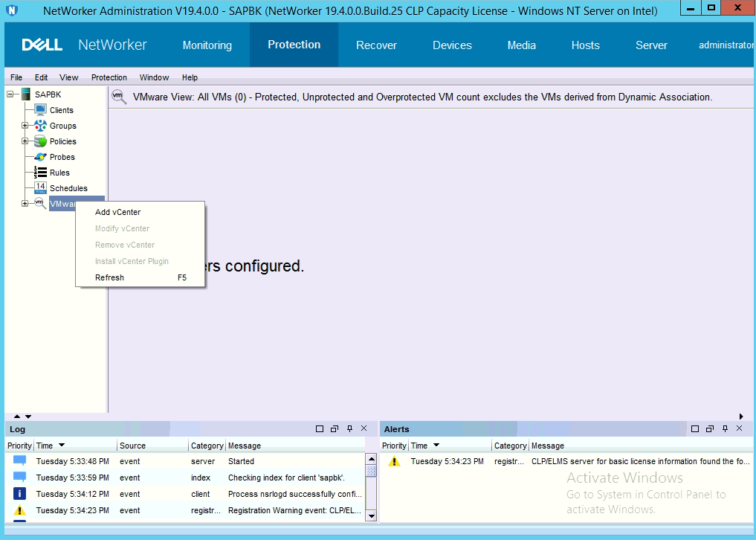
Task: Click the Rules list icon
Action: [x=40, y=173]
